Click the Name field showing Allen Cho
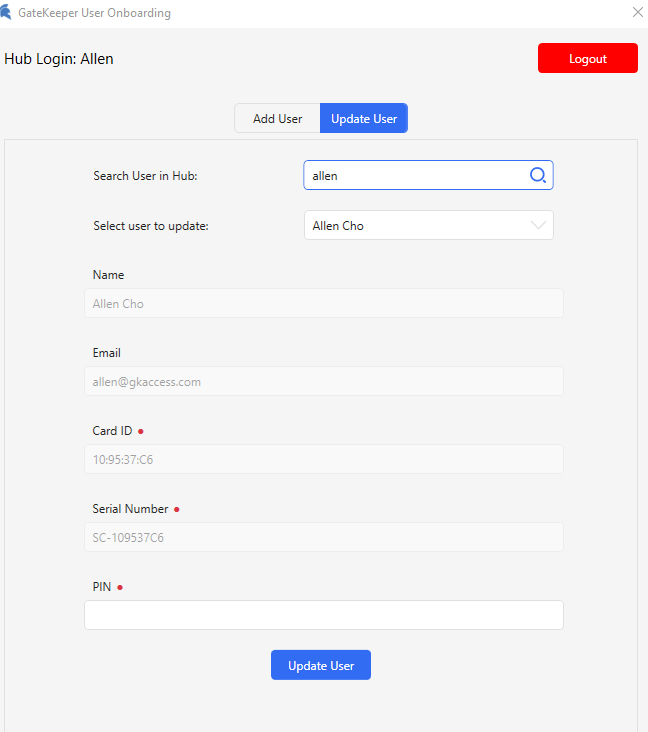Screen dimensions: 648x732 pos(323,304)
